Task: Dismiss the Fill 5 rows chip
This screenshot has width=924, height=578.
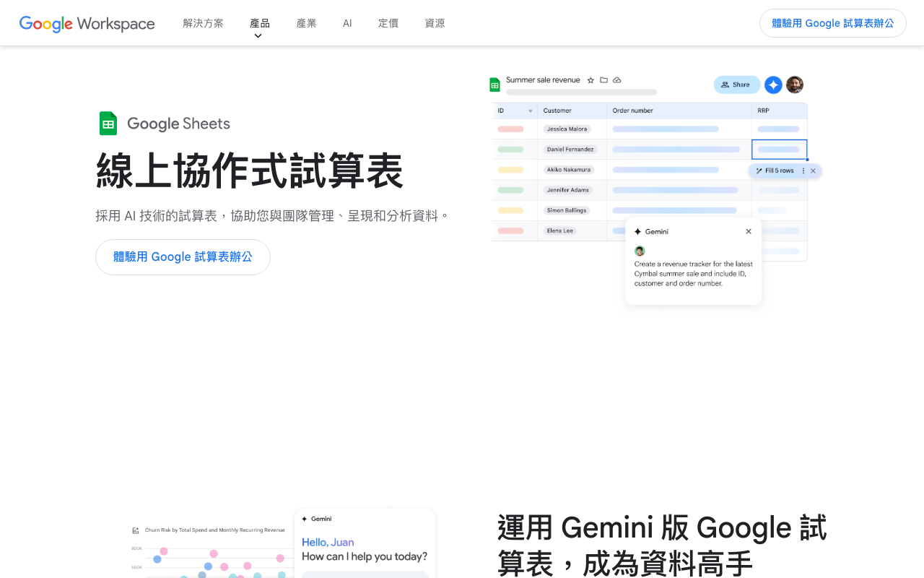Action: [x=813, y=171]
